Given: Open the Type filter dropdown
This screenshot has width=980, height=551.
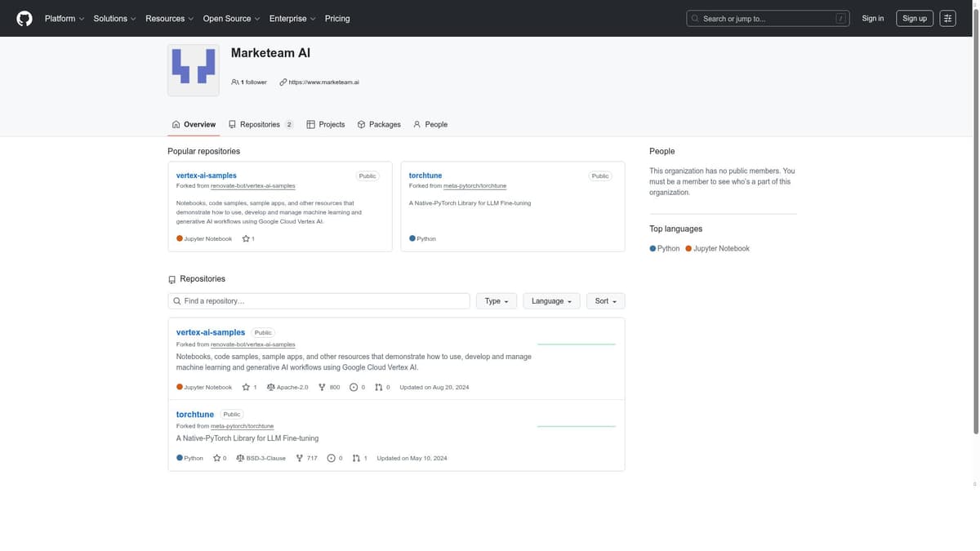Looking at the screenshot, I should [496, 301].
